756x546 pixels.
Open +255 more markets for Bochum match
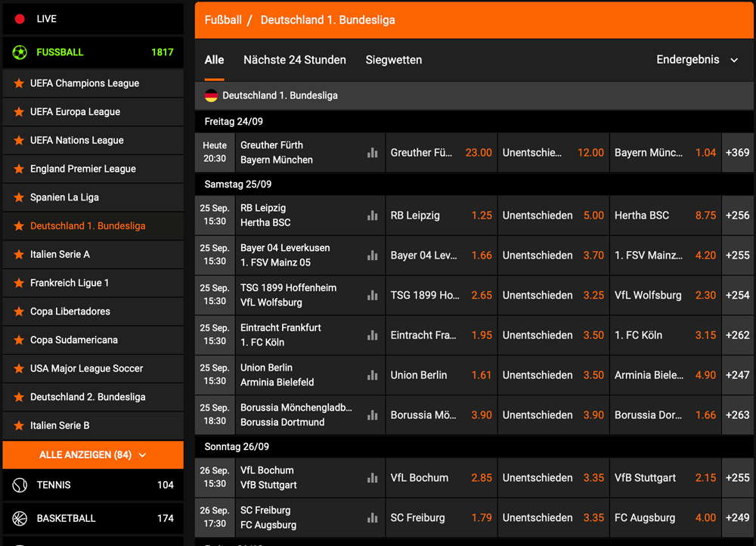coord(738,478)
